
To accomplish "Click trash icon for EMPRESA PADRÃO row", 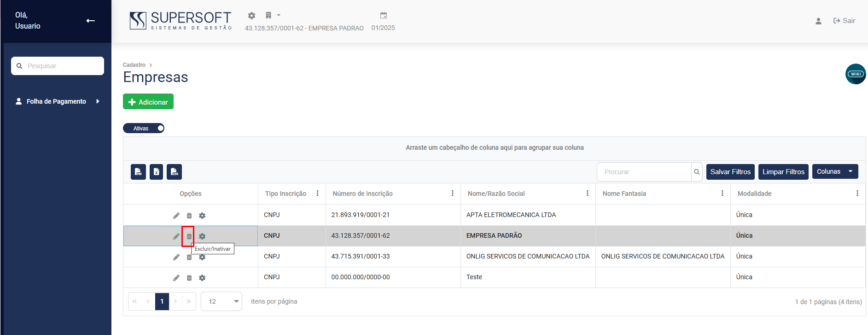I will [189, 236].
